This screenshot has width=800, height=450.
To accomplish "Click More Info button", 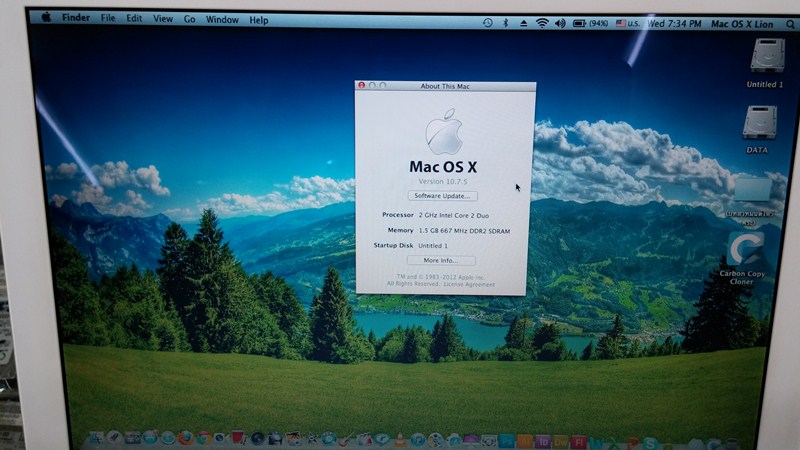I will [441, 260].
